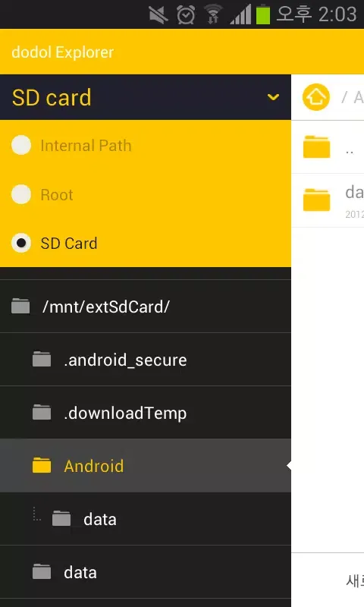Select the .downloadTemp tree entry
The width and height of the screenshot is (364, 607).
(x=146, y=413)
